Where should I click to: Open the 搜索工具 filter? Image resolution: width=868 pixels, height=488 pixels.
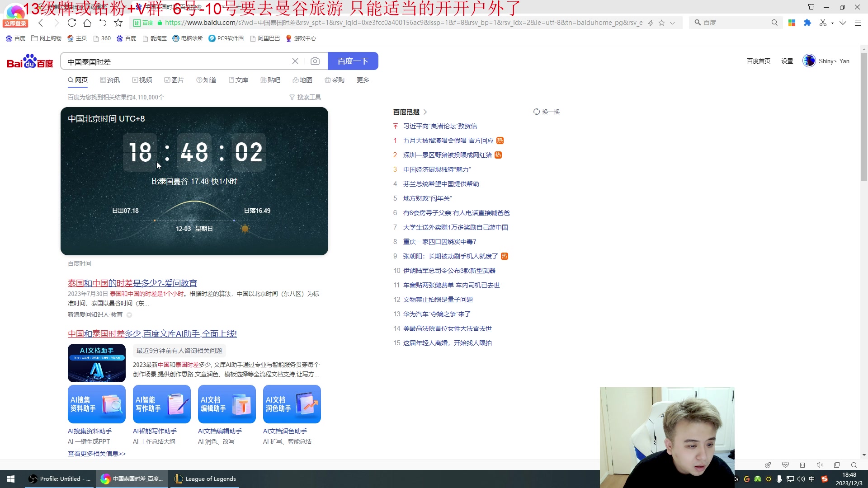tap(305, 97)
